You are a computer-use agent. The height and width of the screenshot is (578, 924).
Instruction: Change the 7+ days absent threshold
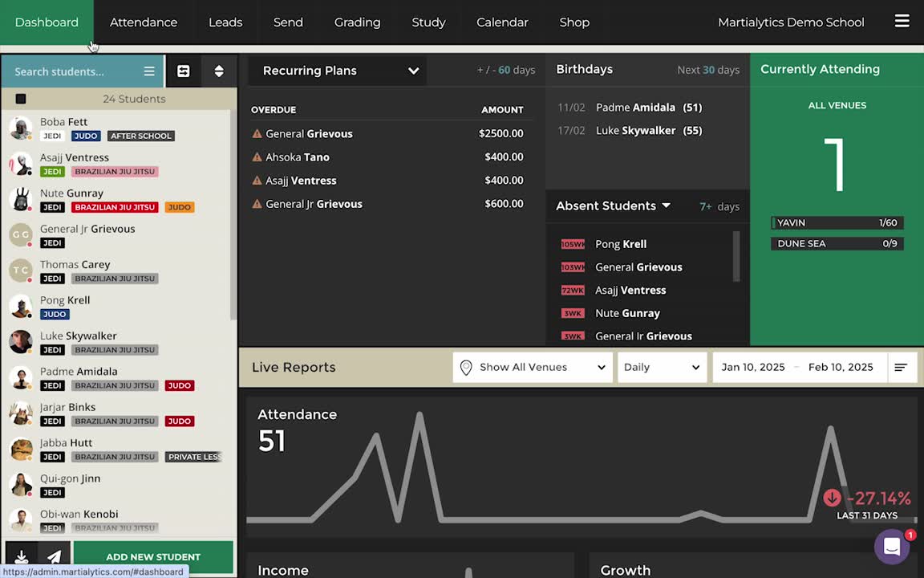point(705,206)
